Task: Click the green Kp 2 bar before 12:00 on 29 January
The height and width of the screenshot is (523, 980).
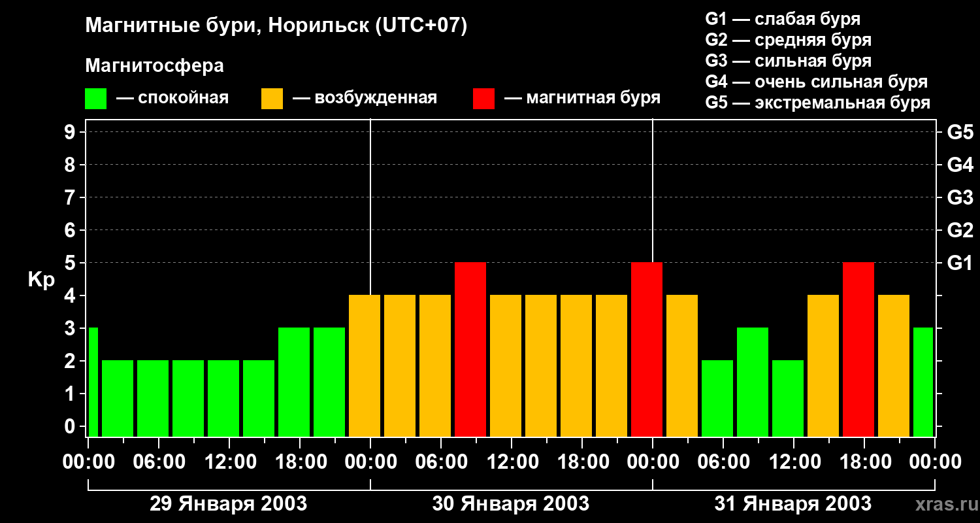Action: coord(223,399)
